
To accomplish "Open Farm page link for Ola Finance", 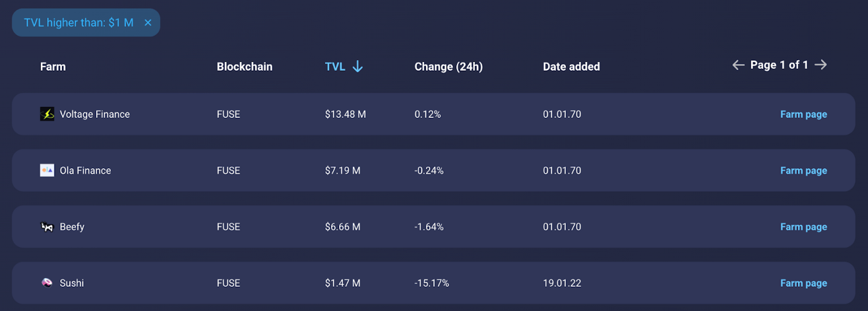I will pos(803,171).
